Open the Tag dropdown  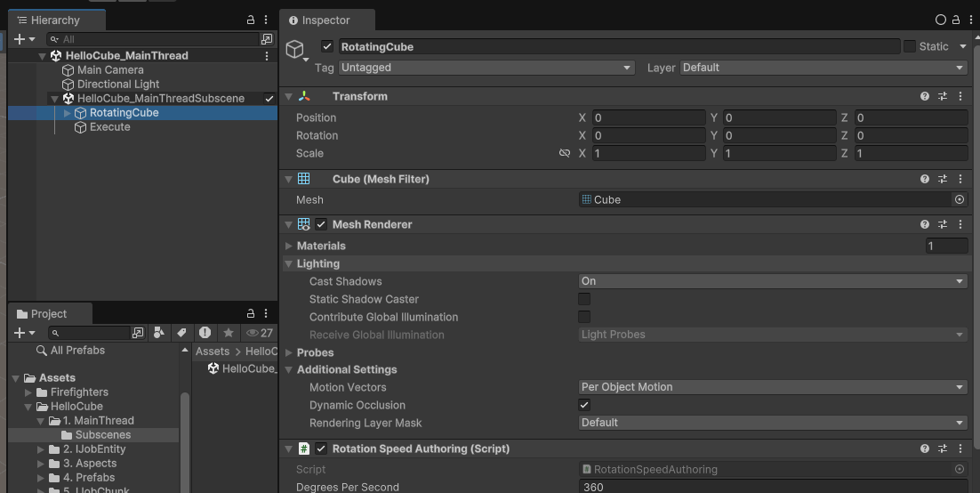[x=486, y=68]
